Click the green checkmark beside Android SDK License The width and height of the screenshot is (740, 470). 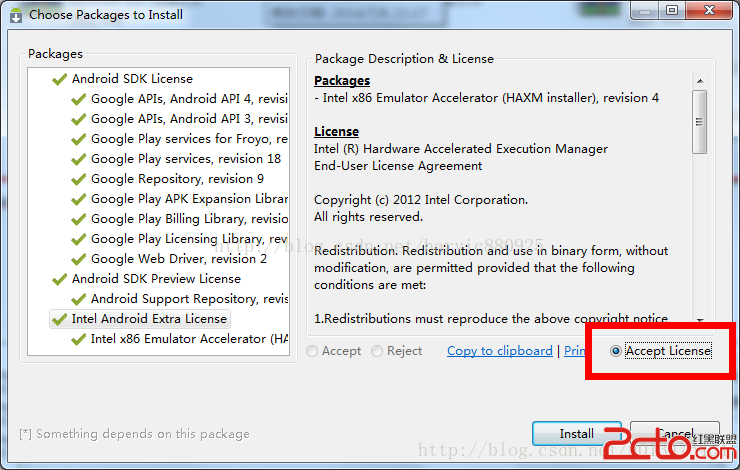59,79
